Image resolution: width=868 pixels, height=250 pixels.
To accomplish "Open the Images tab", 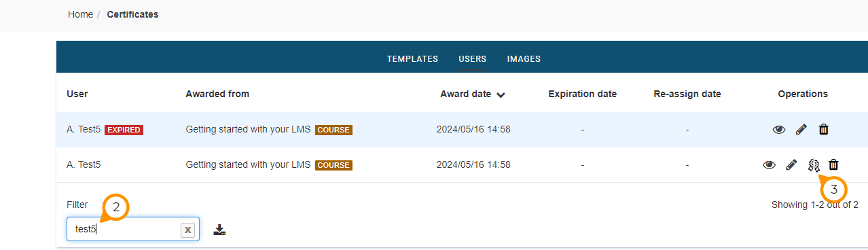I will point(524,59).
